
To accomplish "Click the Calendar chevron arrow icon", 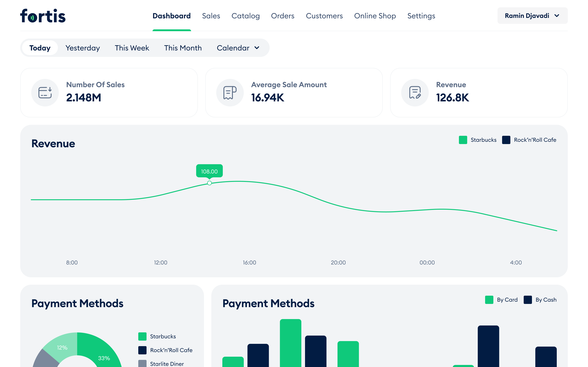I will pos(257,48).
